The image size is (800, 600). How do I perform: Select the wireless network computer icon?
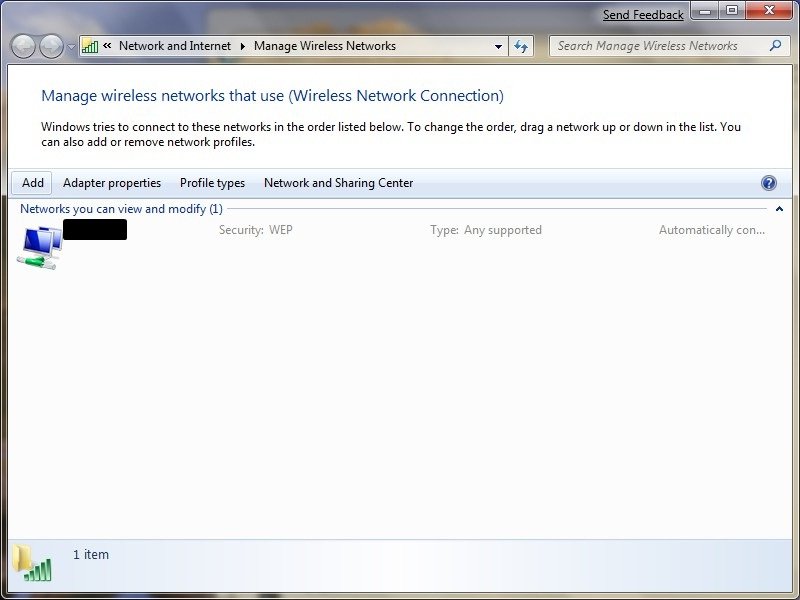[39, 247]
